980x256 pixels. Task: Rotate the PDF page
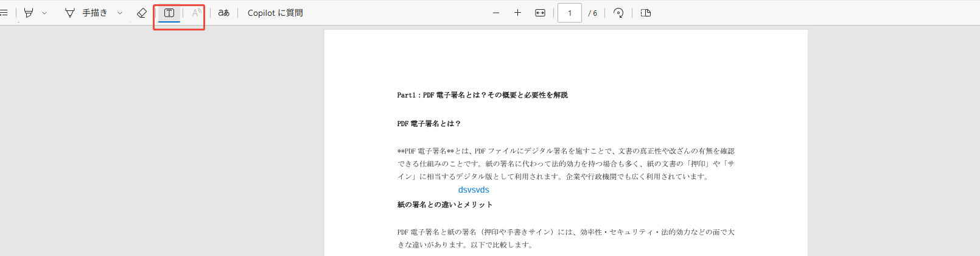pyautogui.click(x=618, y=13)
